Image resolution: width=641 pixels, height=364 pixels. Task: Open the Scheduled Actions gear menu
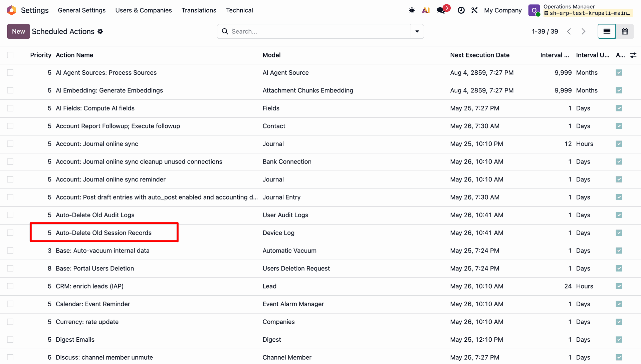pyautogui.click(x=100, y=31)
